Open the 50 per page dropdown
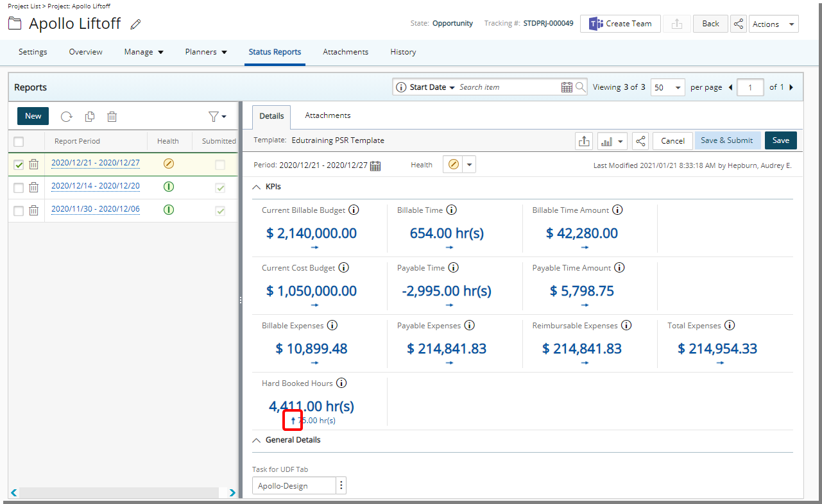Screen dimensions: 822x504 click(668, 87)
